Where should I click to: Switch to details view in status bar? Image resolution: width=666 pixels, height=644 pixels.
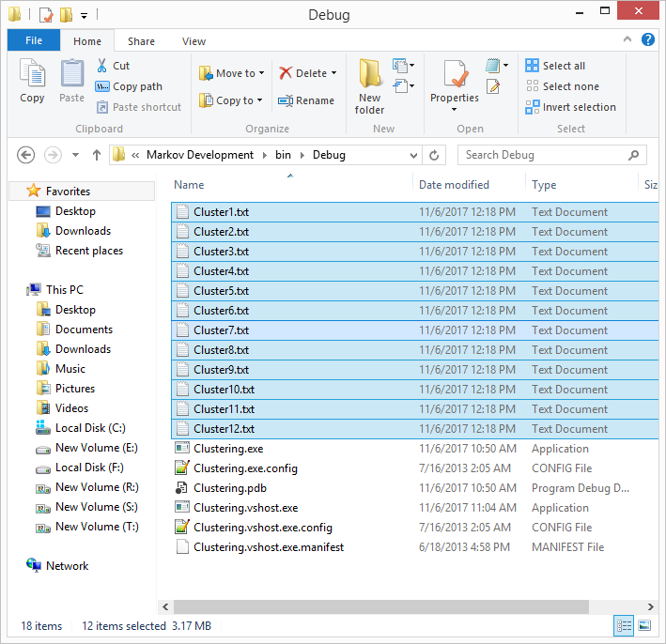click(625, 625)
